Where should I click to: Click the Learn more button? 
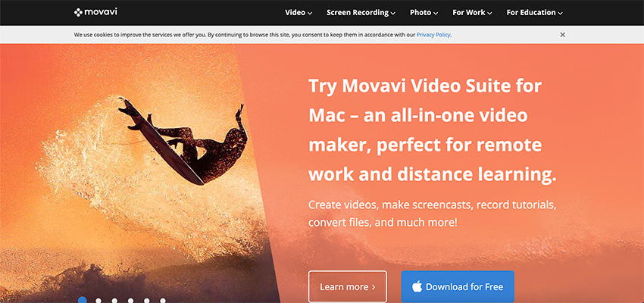coord(348,286)
